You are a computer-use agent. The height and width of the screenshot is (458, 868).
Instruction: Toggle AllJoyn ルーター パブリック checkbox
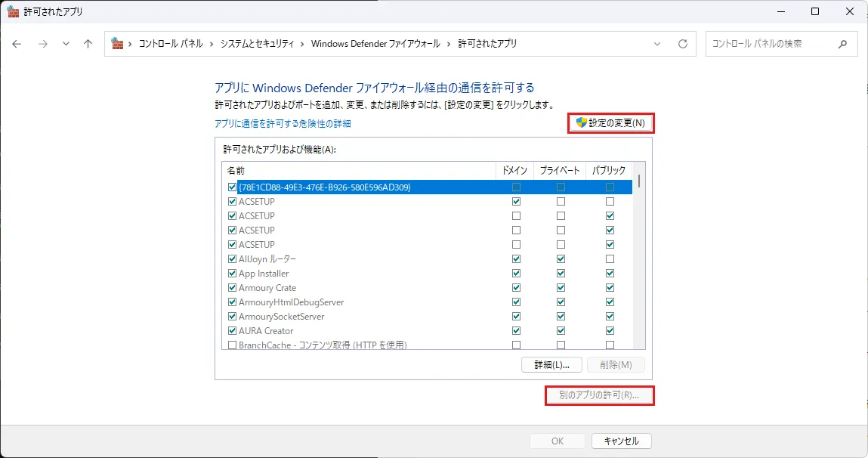[x=610, y=259]
